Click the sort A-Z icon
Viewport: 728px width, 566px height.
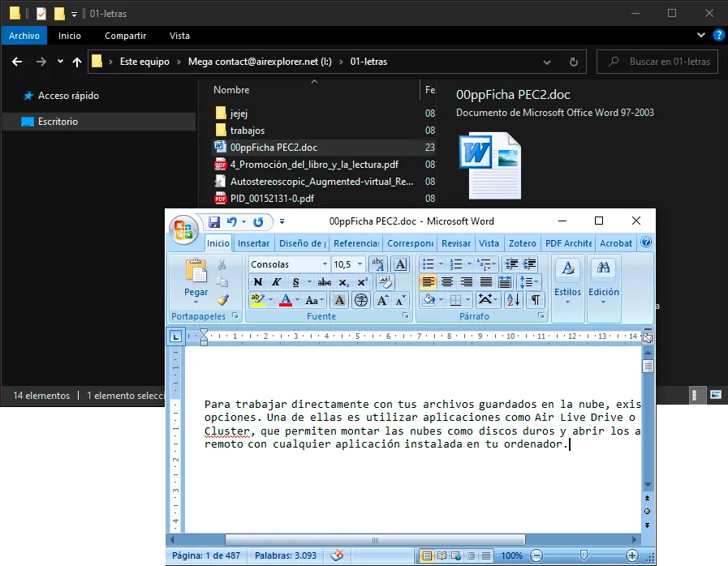point(514,300)
